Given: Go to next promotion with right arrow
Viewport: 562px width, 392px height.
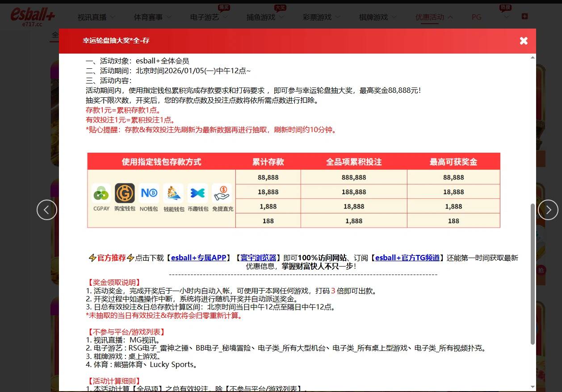Looking at the screenshot, I should click(548, 210).
